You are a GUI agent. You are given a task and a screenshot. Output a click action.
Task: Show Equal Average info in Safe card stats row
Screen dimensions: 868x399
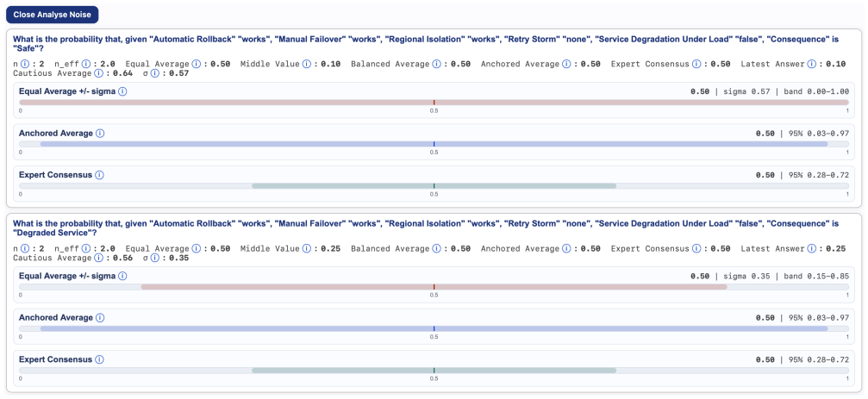(196, 64)
